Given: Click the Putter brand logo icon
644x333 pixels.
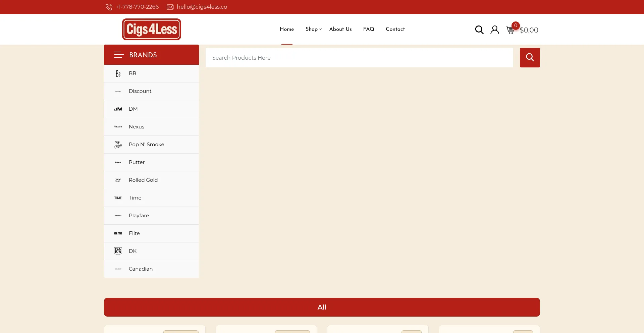Looking at the screenshot, I should 118,162.
